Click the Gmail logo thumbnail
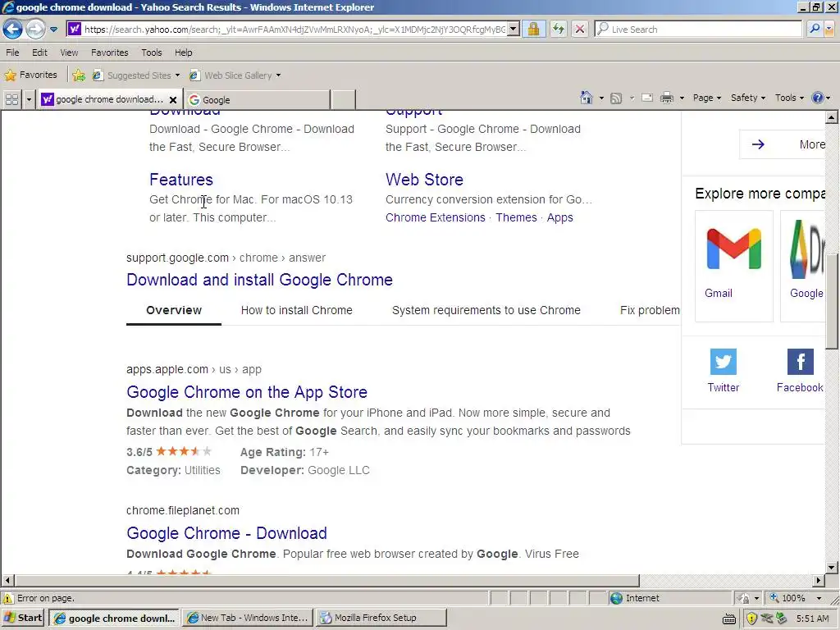This screenshot has width=840, height=630. click(734, 249)
